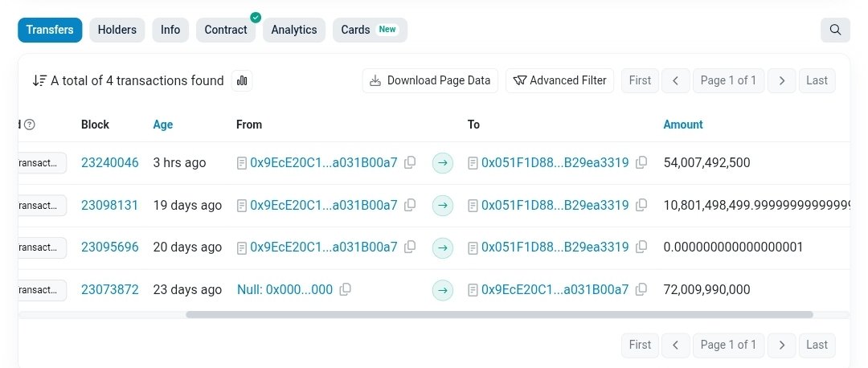
Task: Toggle the Age column header format
Action: point(162,125)
